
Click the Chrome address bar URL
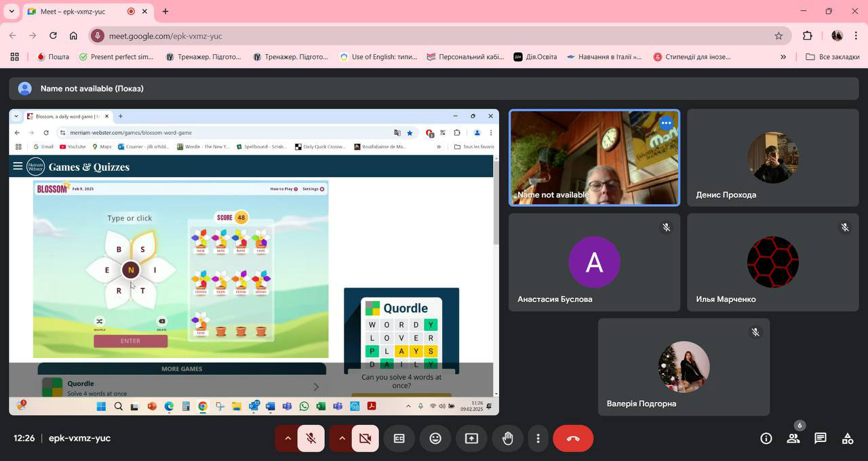click(165, 36)
